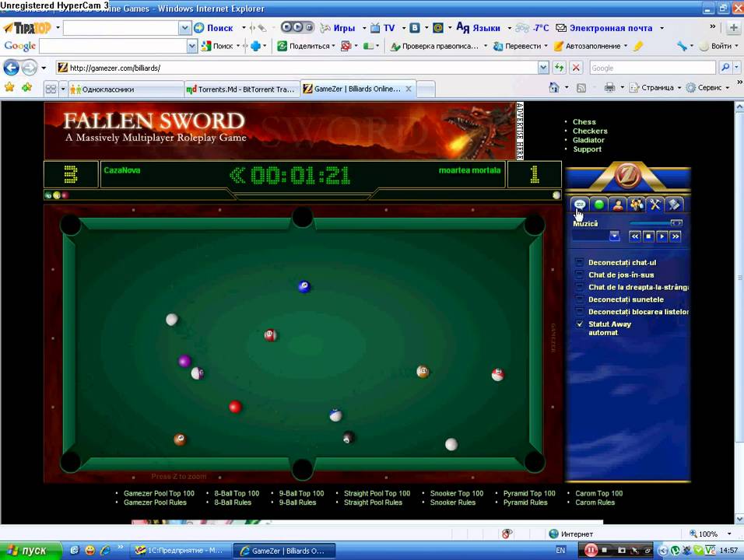744x560 pixels.
Task: Click the Google toolbar wrench settings icon
Action: 683,46
